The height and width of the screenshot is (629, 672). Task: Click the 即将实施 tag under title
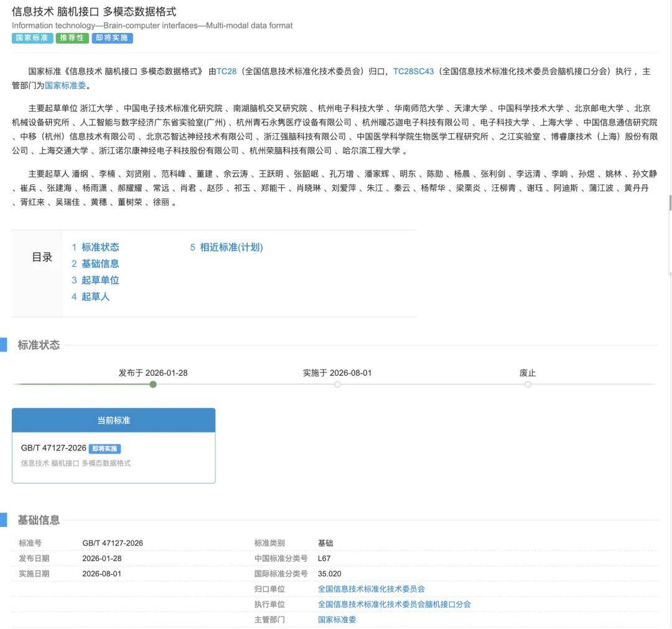[x=112, y=38]
